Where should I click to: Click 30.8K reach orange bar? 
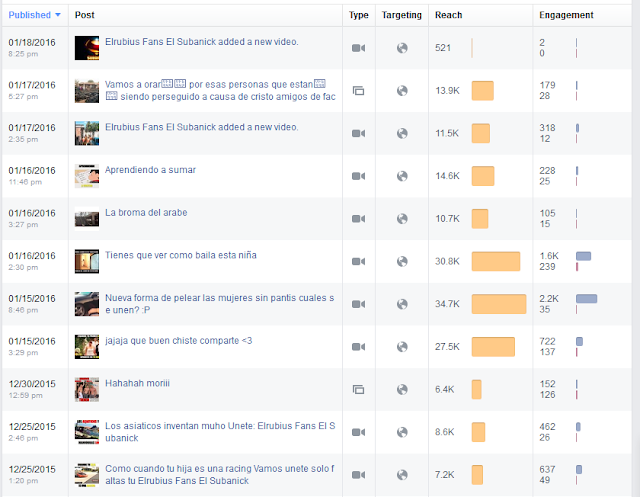pos(496,261)
